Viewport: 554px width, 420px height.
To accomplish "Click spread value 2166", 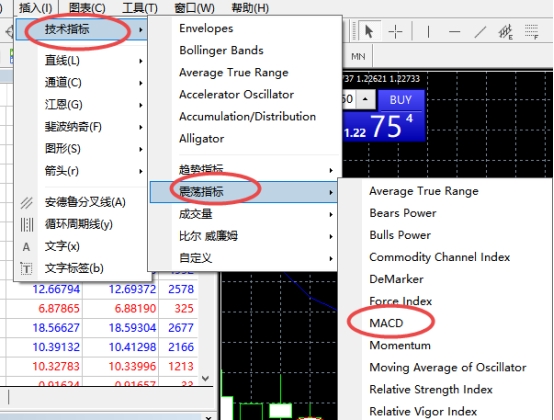I will tap(181, 347).
